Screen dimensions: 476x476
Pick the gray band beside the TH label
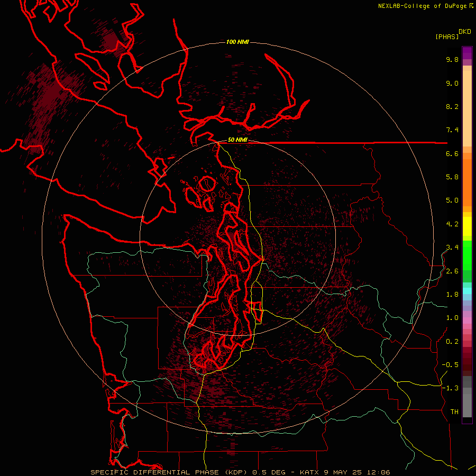[x=467, y=405]
